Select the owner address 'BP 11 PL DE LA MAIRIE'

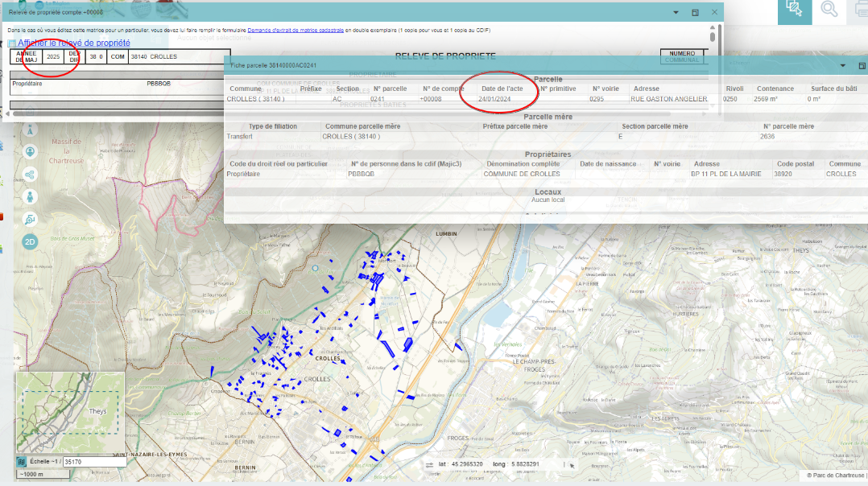[725, 174]
